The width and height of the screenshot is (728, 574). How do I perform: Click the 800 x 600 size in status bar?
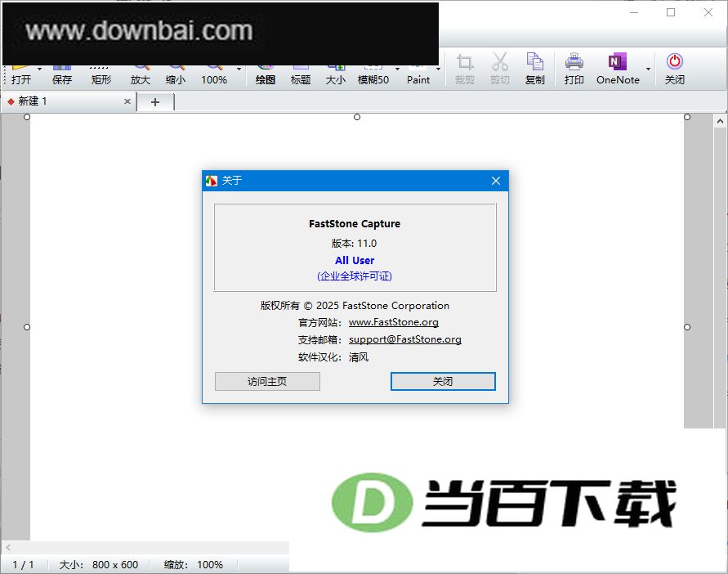tap(115, 565)
